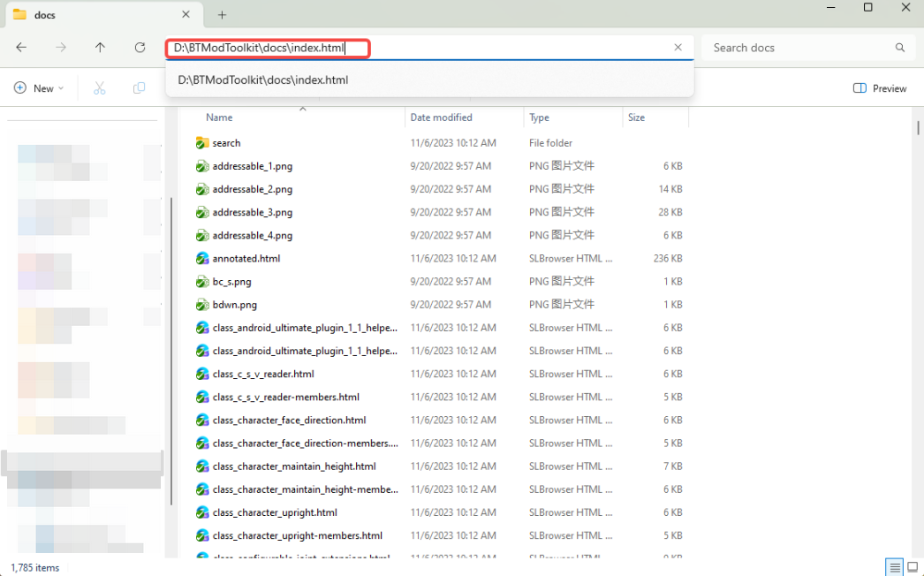The height and width of the screenshot is (576, 924).
Task: Click the Copy toolbar icon
Action: [x=139, y=87]
